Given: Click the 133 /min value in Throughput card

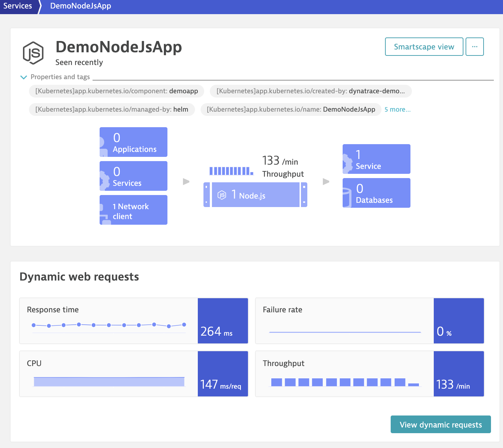Looking at the screenshot, I should [x=458, y=374].
